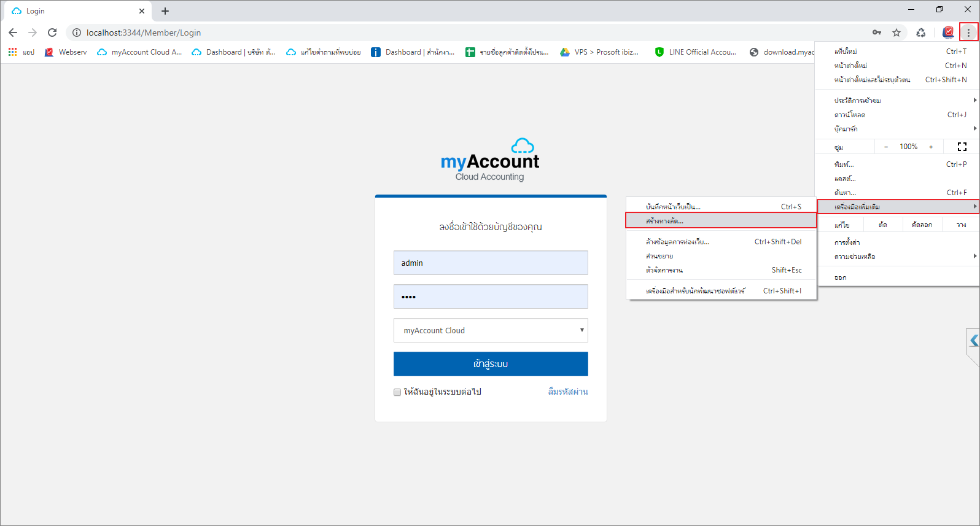Viewport: 980px width, 526px height.
Task: Open the Dashboard | สำนักงา... bookmark
Action: (413, 52)
